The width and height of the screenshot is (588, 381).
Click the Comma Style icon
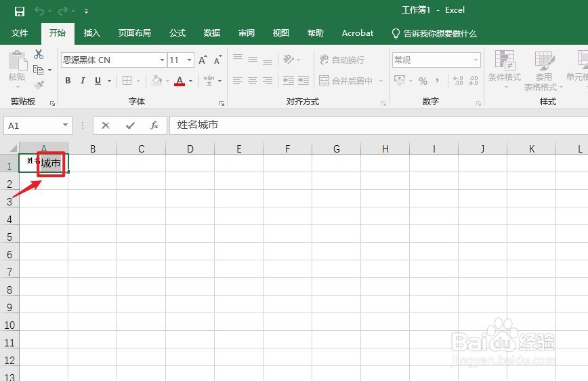(x=437, y=81)
